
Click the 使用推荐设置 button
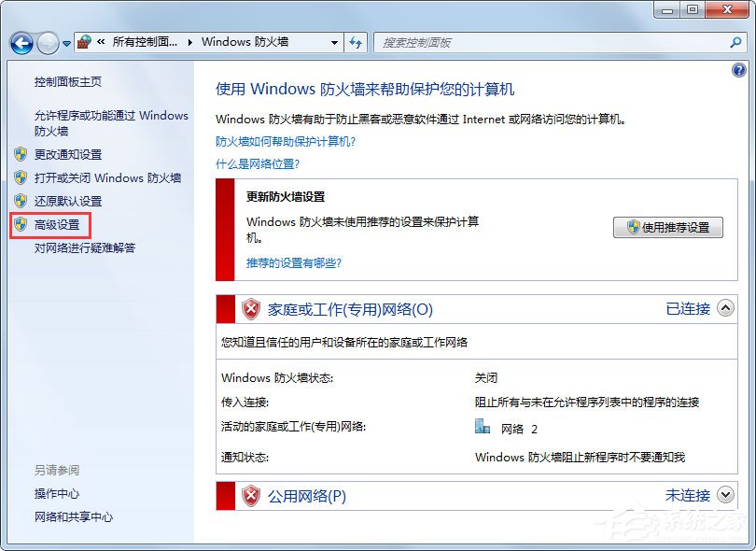point(670,227)
